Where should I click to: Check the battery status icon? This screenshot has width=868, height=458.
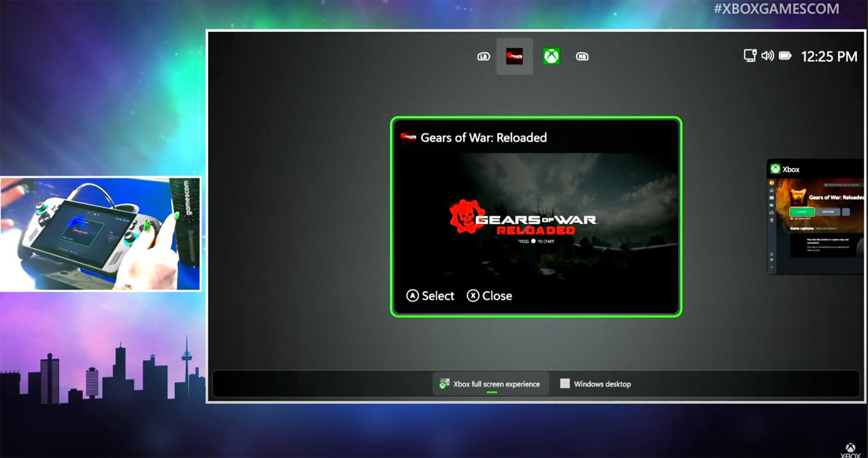click(x=785, y=56)
